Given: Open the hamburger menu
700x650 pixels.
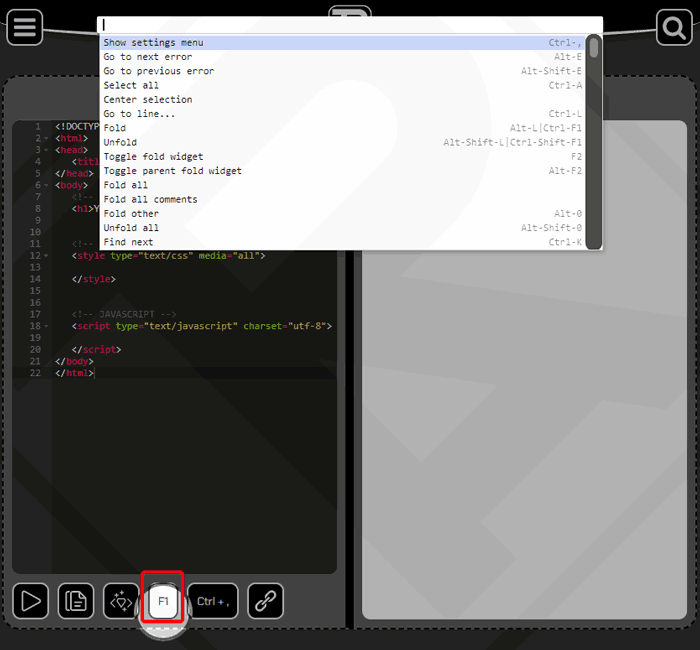Looking at the screenshot, I should [25, 27].
